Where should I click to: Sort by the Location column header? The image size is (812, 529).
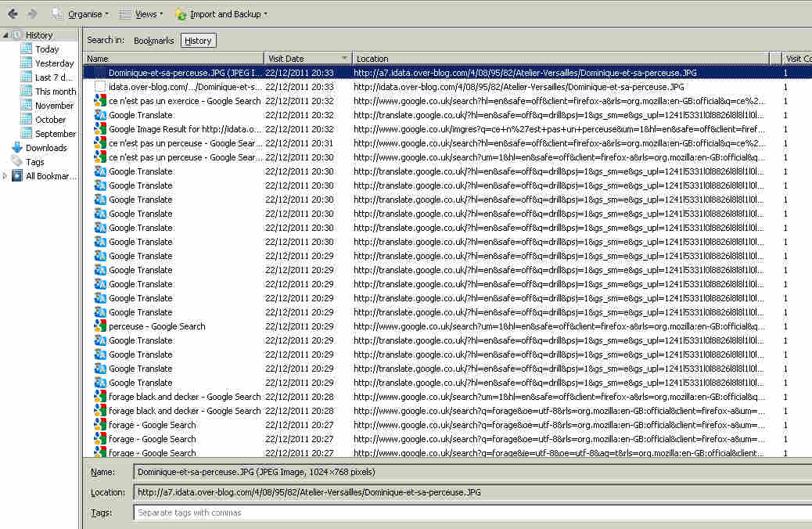point(561,59)
